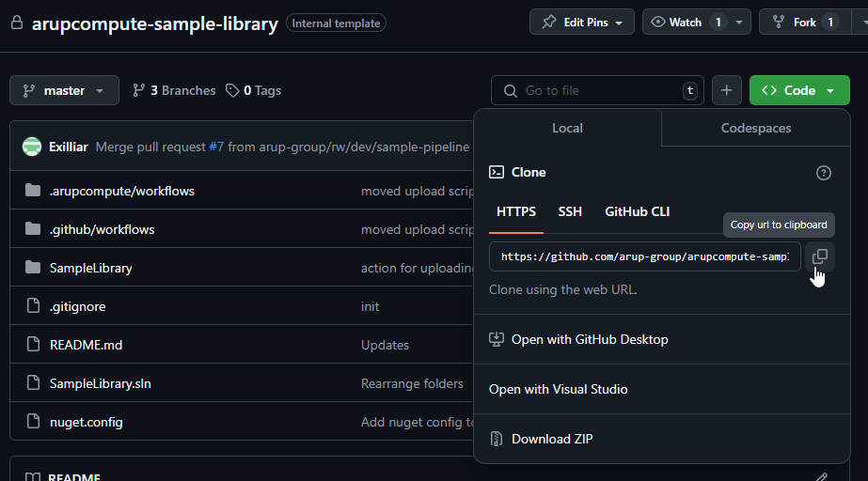The image size is (868, 481).
Task: View 3 Branches link
Action: [174, 90]
